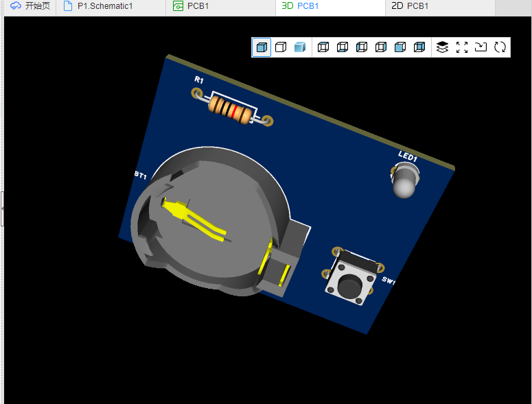Open the 开始页 start page tab

click(x=30, y=6)
